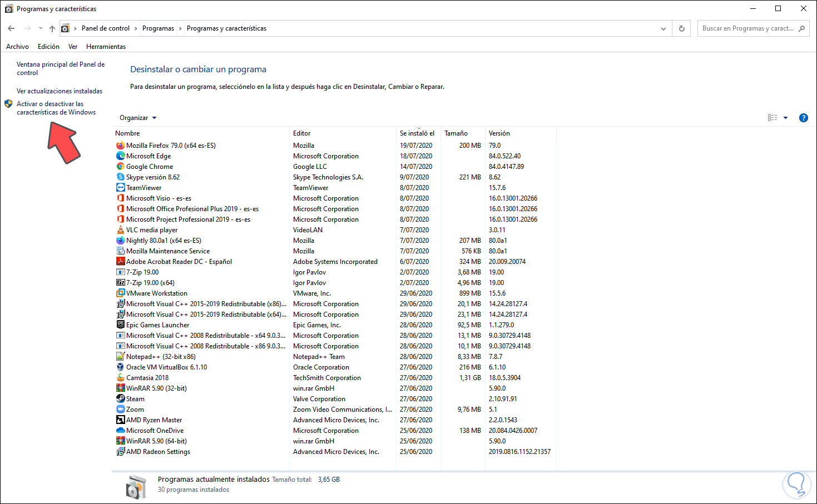
Task: Select the TeamViewer icon in list
Action: (120, 188)
